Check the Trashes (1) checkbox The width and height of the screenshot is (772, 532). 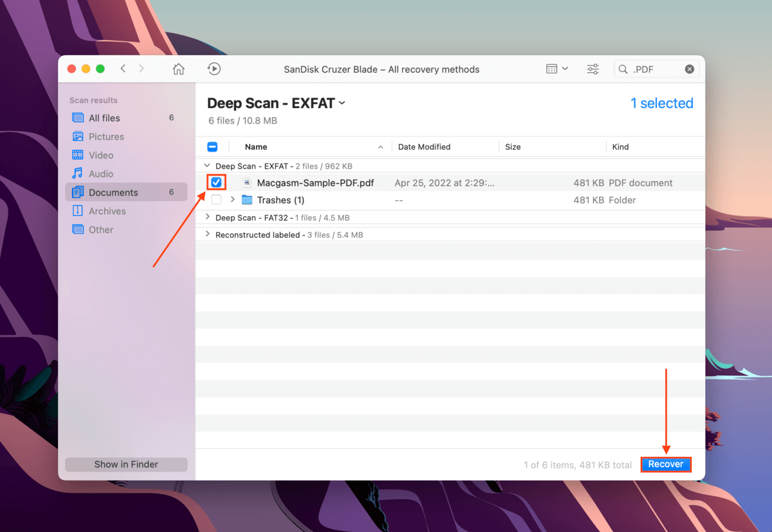216,200
